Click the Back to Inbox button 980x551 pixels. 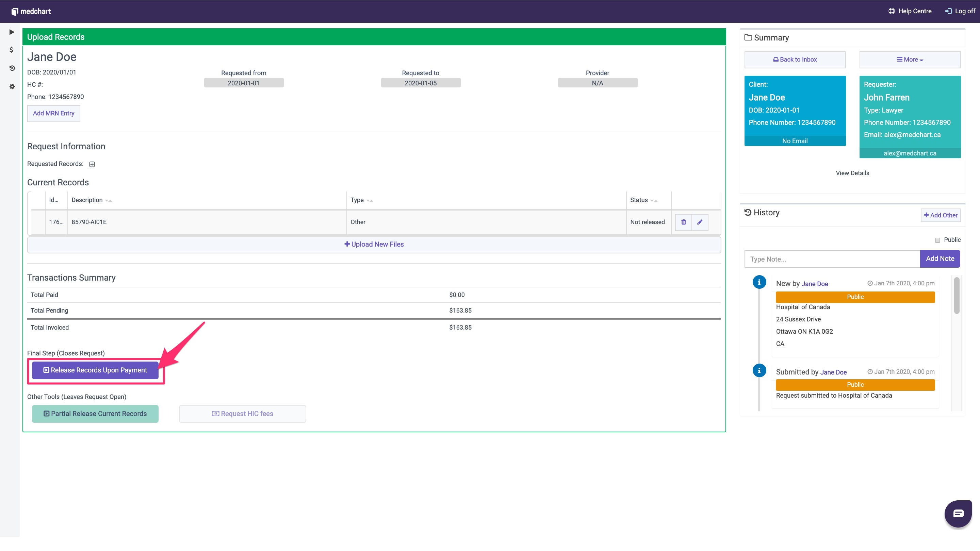coord(795,60)
